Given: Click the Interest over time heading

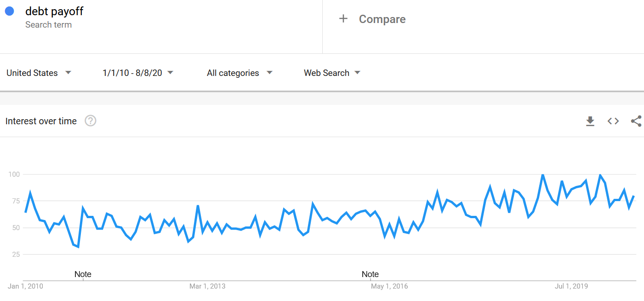Looking at the screenshot, I should (x=41, y=121).
